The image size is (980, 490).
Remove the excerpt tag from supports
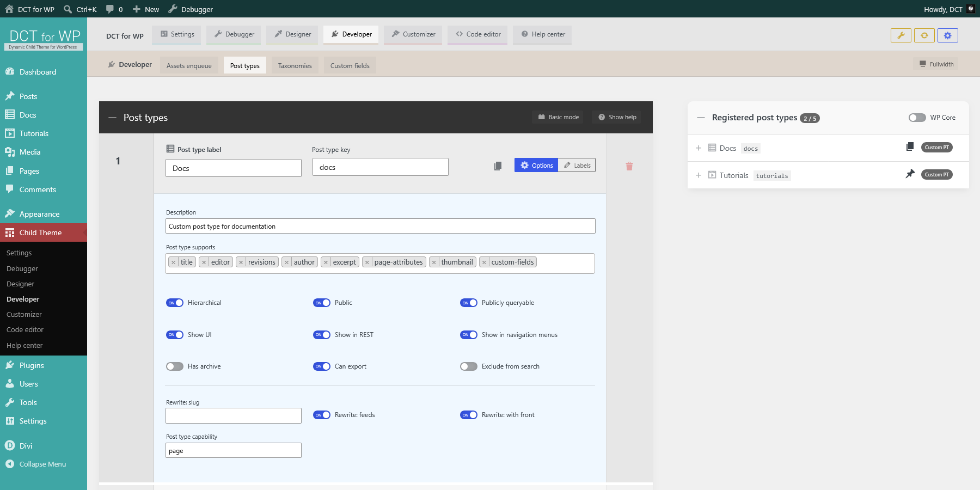(x=326, y=262)
